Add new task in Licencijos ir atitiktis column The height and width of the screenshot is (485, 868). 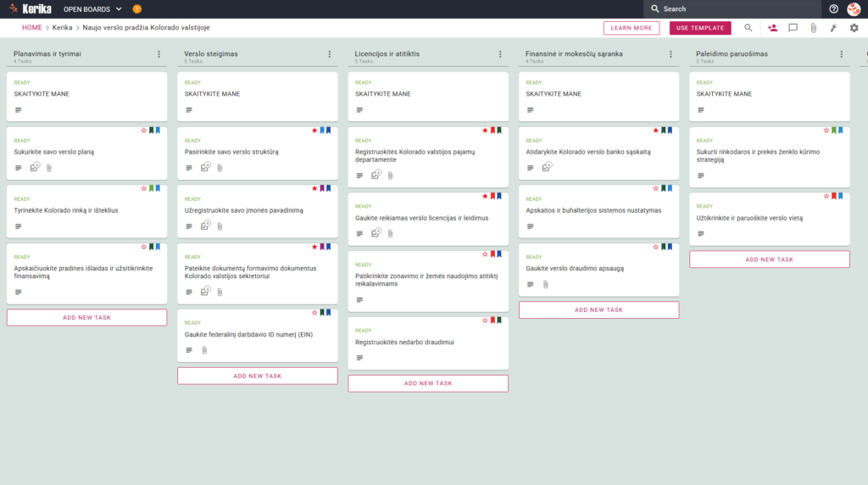(428, 383)
